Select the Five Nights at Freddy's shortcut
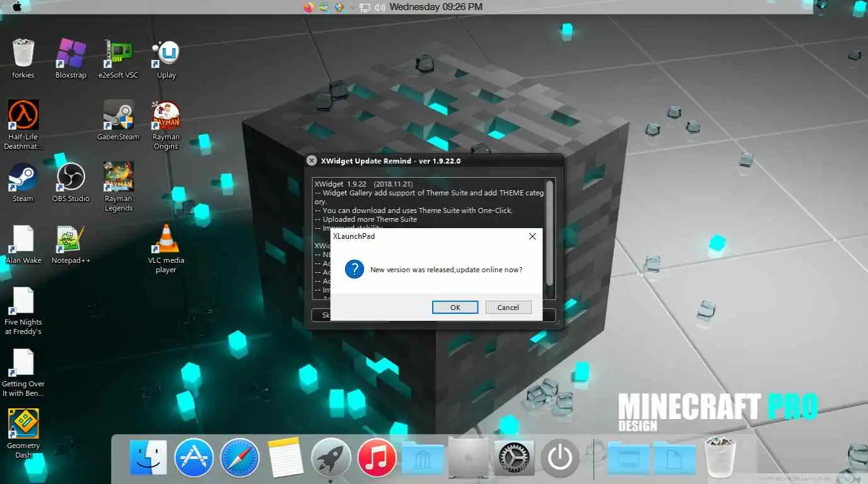868x484 pixels. (x=23, y=311)
